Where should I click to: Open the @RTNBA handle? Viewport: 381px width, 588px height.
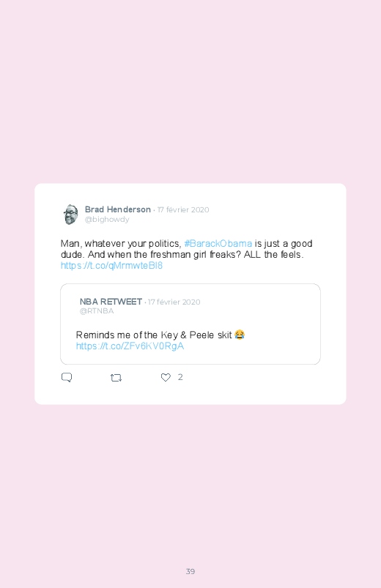pos(97,311)
